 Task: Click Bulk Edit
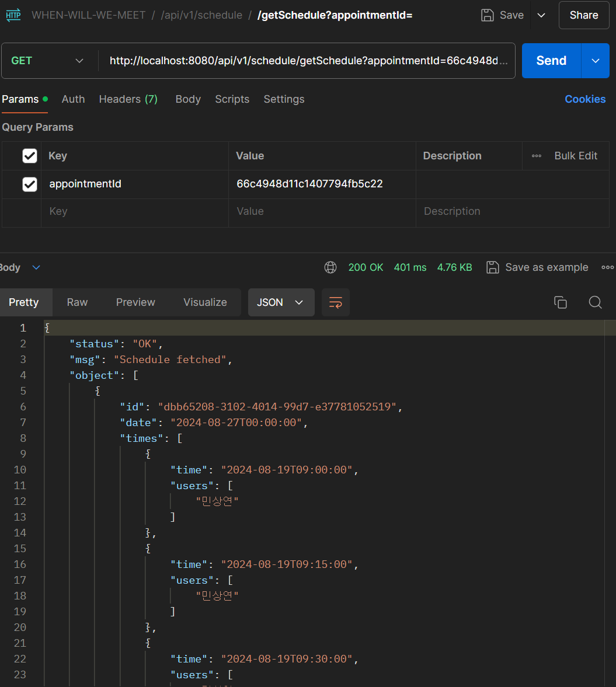[x=576, y=156]
